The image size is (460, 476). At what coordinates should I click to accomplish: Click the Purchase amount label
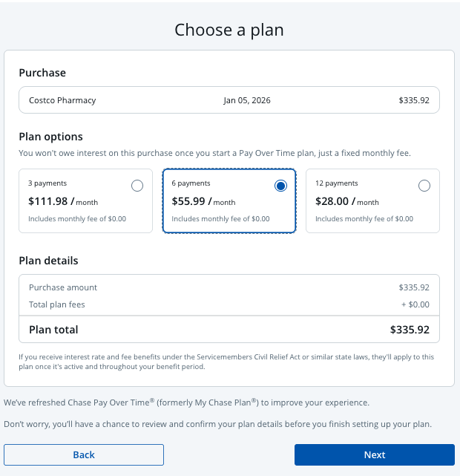point(63,287)
